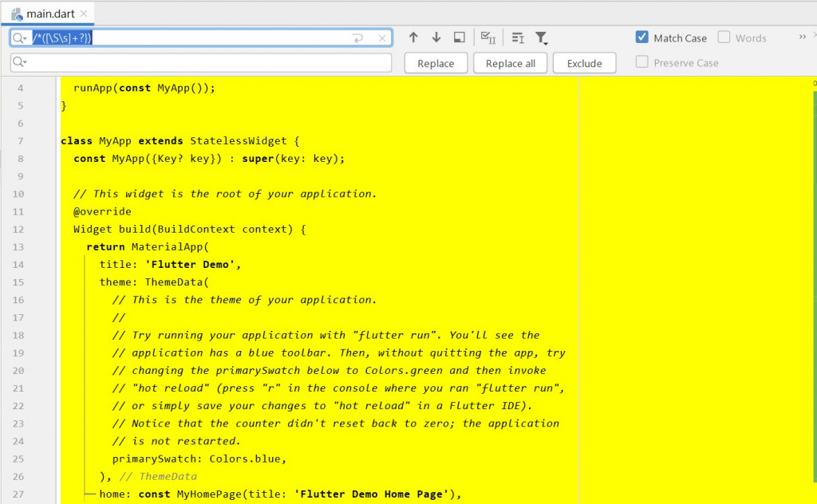The image size is (817, 504).
Task: Click the comment line starting 'Try running your application'
Action: tap(326, 335)
